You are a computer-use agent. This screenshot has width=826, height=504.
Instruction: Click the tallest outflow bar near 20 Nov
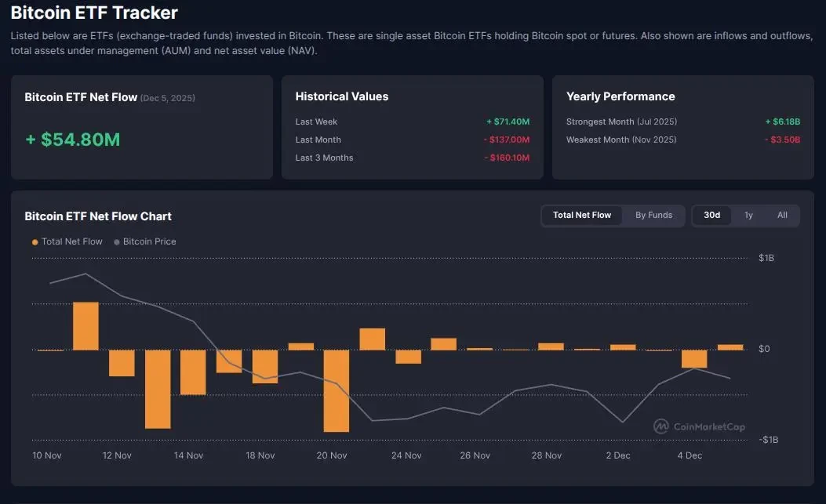tap(337, 392)
